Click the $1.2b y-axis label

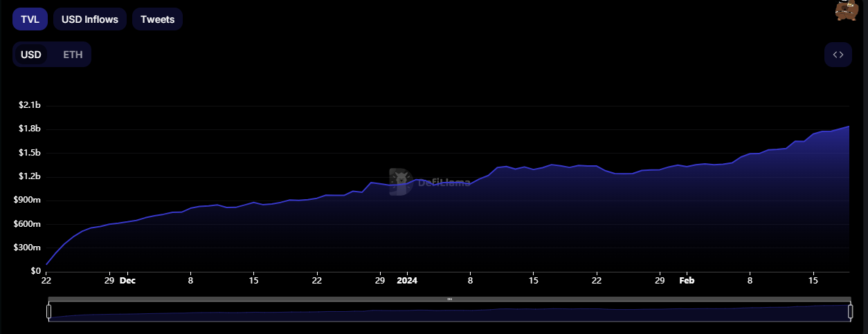tap(29, 176)
